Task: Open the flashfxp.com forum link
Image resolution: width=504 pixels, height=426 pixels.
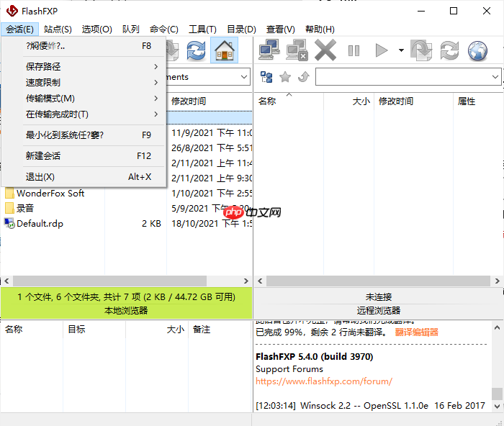Action: tap(324, 381)
